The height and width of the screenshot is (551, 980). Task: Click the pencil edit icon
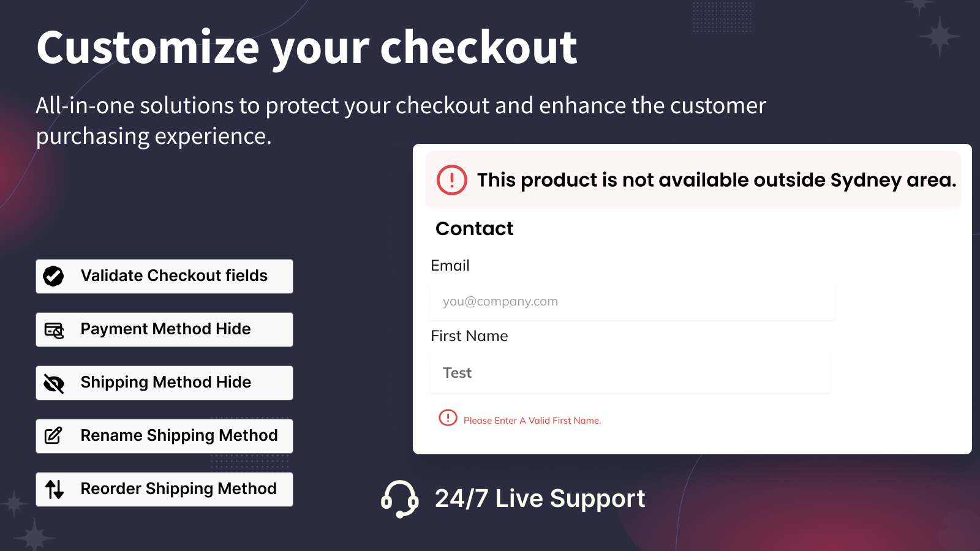tap(53, 436)
